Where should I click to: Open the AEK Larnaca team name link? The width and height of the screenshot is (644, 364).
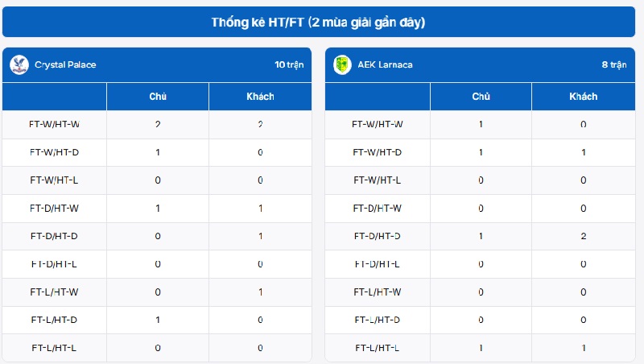(385, 65)
